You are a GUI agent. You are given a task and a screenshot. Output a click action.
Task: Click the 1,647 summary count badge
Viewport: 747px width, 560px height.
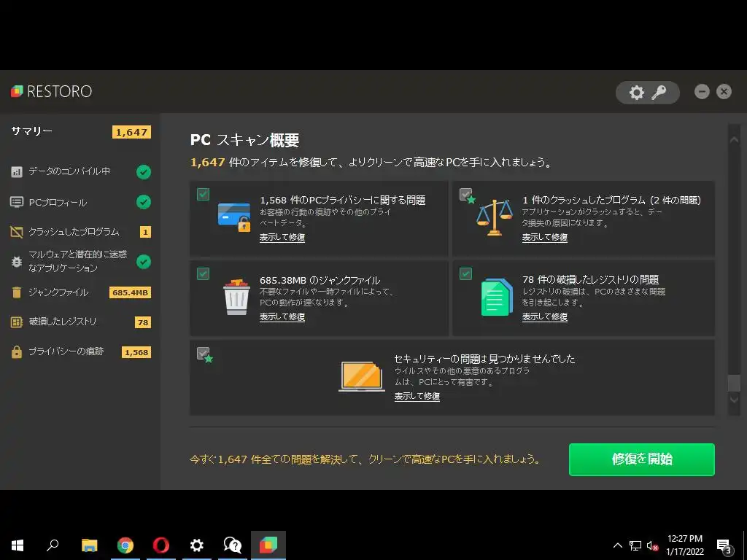coord(131,133)
